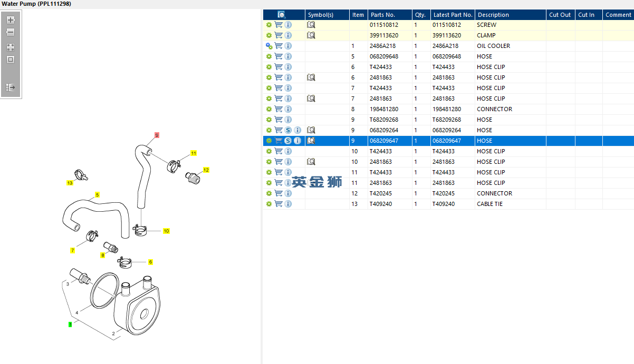Click part number T420245 in Parts No. column
This screenshot has width=634, height=364.
pyautogui.click(x=381, y=193)
